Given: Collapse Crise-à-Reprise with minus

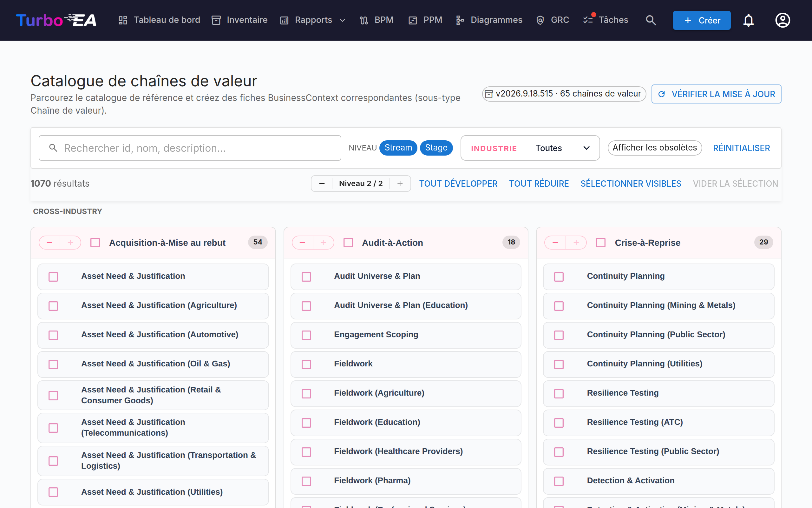Looking at the screenshot, I should coord(555,243).
